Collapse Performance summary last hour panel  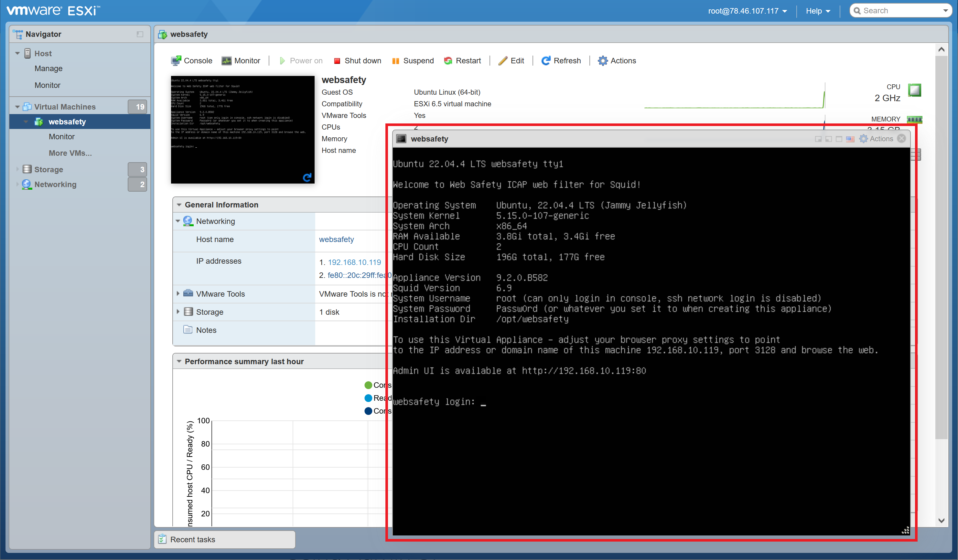point(179,361)
